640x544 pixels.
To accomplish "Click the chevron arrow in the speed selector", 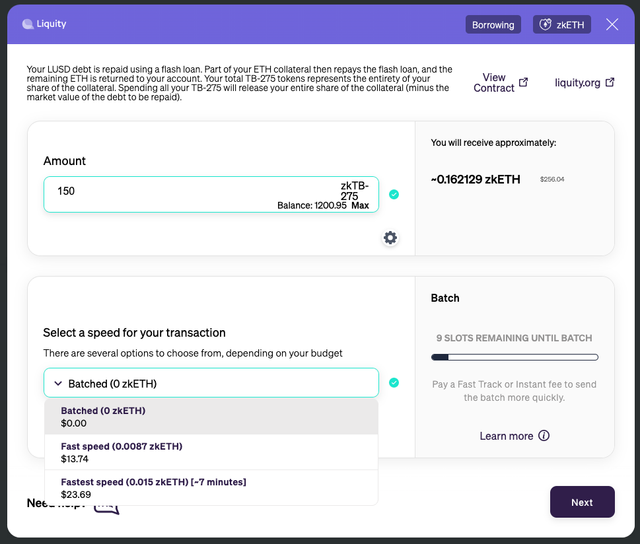I will click(58, 384).
